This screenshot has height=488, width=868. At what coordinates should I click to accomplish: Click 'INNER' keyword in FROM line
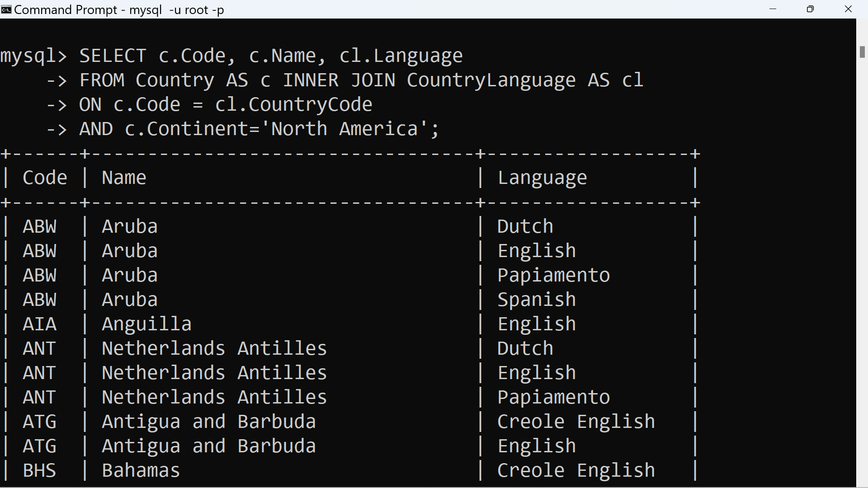[x=311, y=80]
